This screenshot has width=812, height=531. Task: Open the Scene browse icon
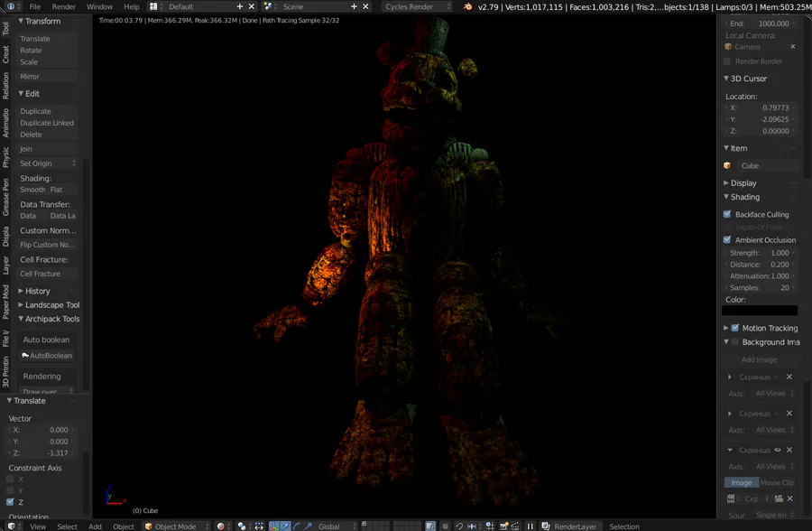[x=268, y=6]
